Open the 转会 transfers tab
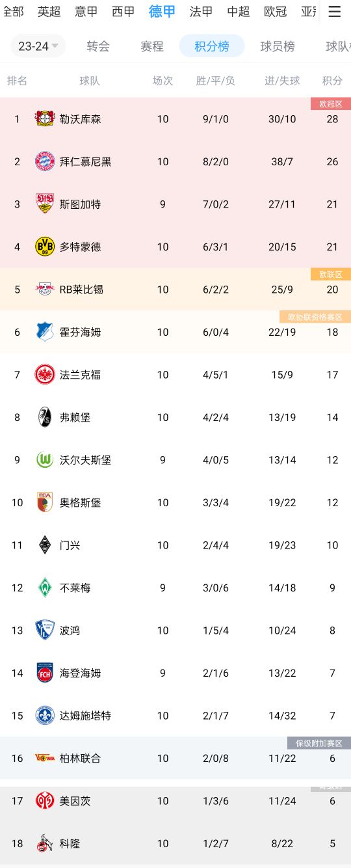Viewport: 351px width, 868px height. [98, 46]
